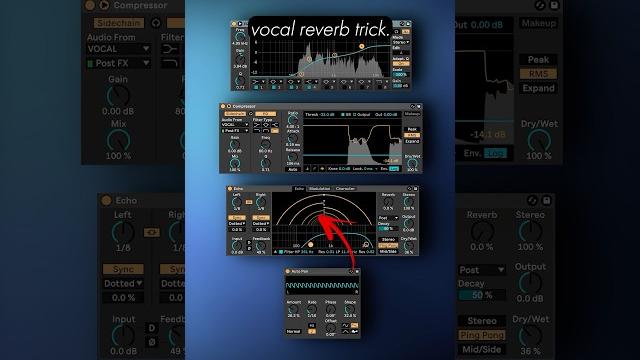Click the hot-swap icon of enlarged right Echo

[532, 200]
